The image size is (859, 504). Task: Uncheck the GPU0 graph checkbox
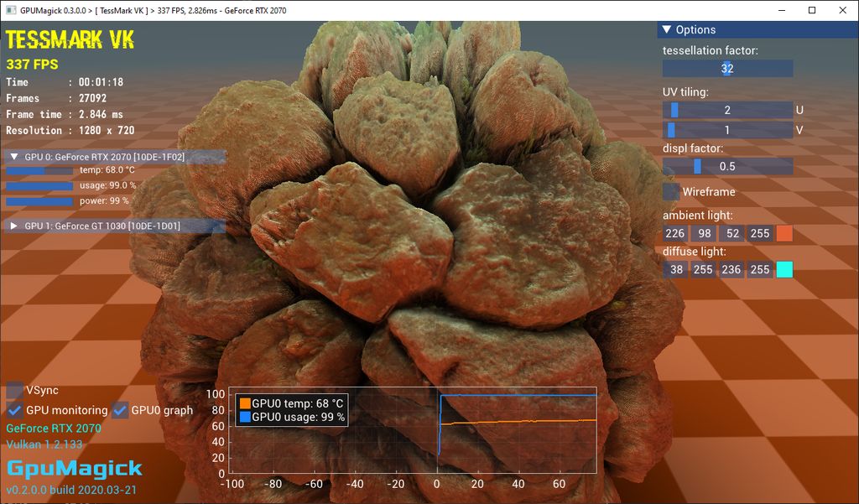(x=120, y=410)
